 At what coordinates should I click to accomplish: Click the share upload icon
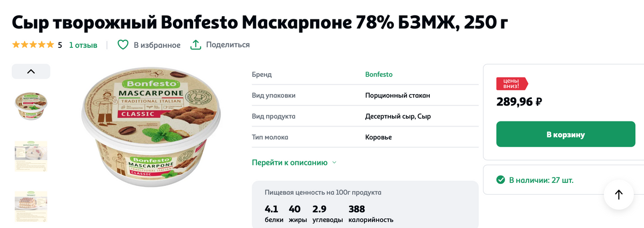point(196,45)
